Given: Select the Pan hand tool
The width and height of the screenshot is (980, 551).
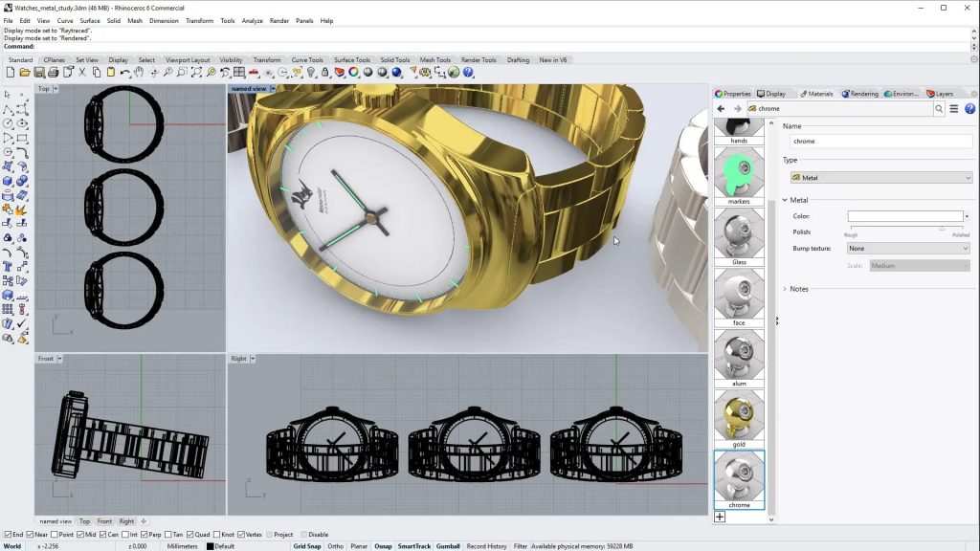Looking at the screenshot, I should click(140, 73).
